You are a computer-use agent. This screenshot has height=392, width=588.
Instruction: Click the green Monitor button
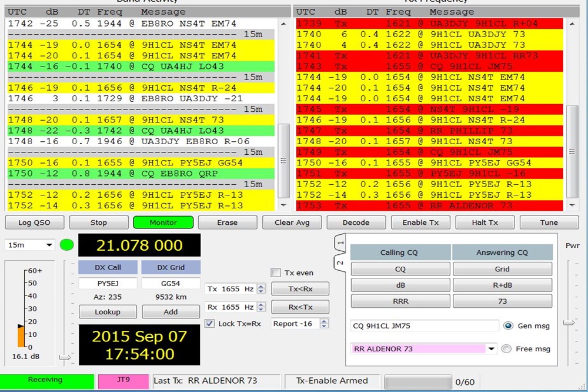click(x=163, y=222)
